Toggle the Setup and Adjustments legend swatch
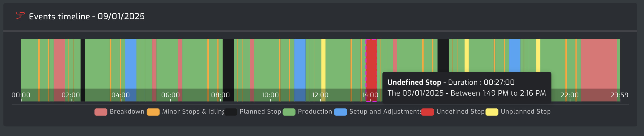 (x=340, y=112)
